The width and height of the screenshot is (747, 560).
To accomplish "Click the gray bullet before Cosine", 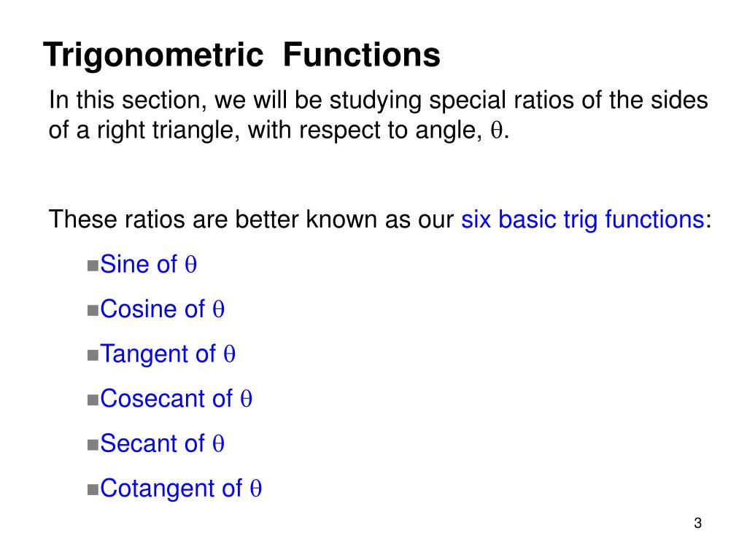I will click(93, 311).
